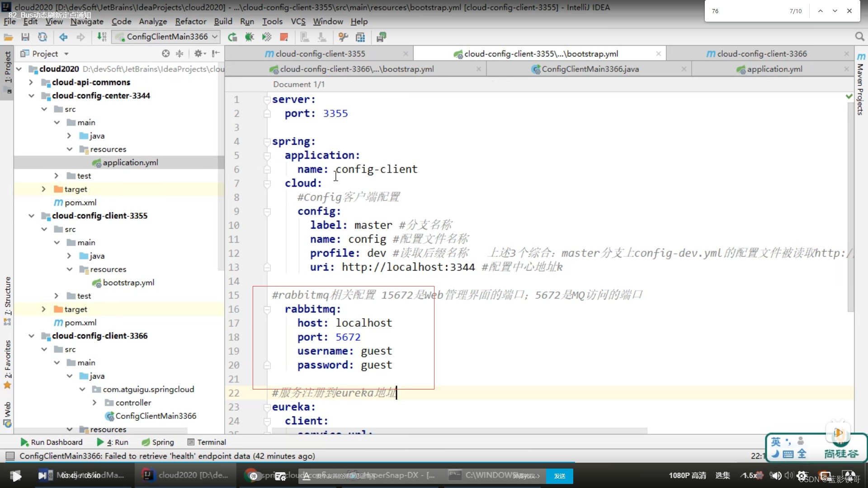Toggle the Project side tool window button
Screen dimensions: 868x488
[x=8, y=72]
